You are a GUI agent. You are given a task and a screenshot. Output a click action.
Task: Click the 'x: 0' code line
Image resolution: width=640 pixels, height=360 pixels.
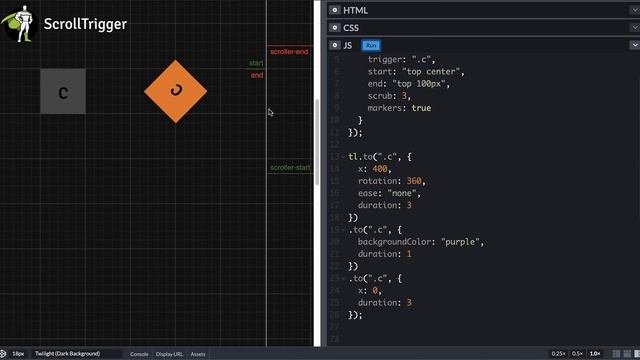370,291
